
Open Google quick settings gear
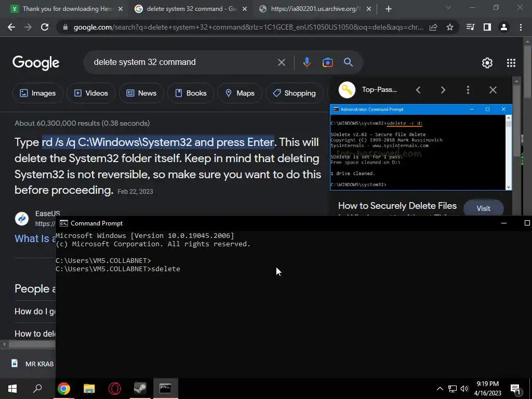487,63
